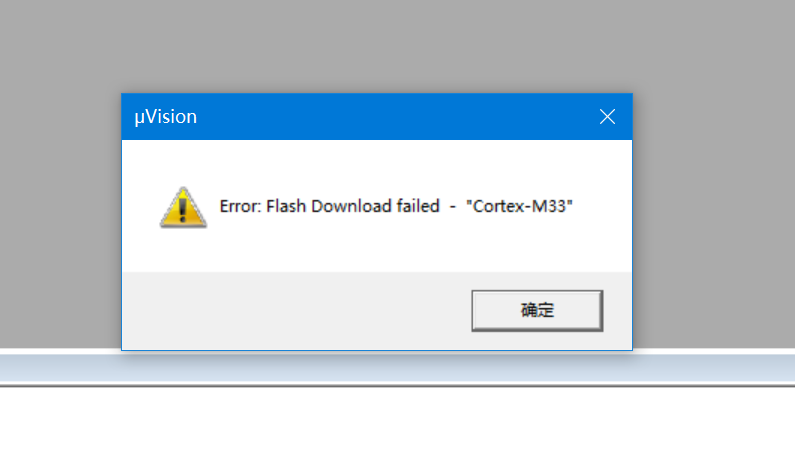Click the light blue horizontal bar below dialog
795x475 pixels.
coord(700,368)
